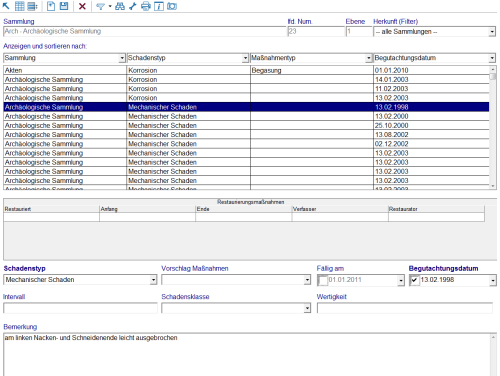Open the Maßnahmentyp sort column dropdown
This screenshot has width=500, height=376.
coord(368,58)
